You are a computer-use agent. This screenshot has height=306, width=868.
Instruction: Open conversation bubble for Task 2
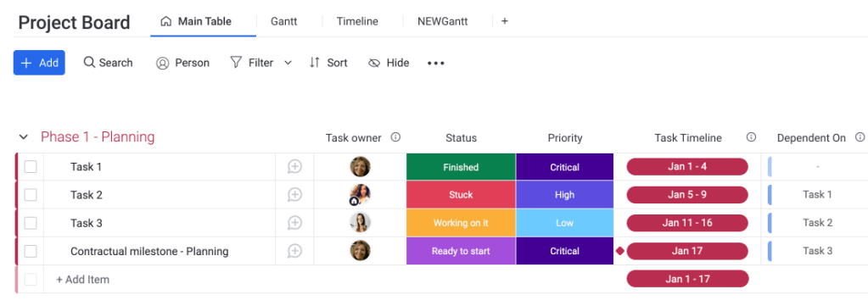point(294,195)
